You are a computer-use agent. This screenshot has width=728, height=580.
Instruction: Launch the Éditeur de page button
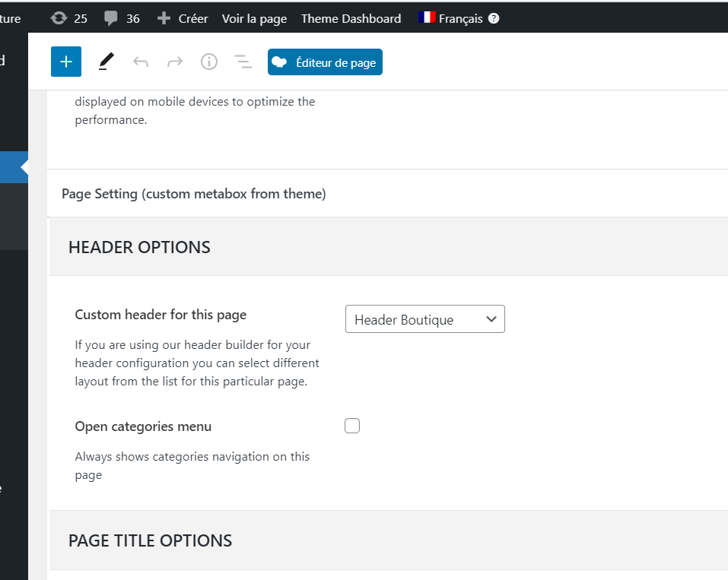tap(325, 62)
